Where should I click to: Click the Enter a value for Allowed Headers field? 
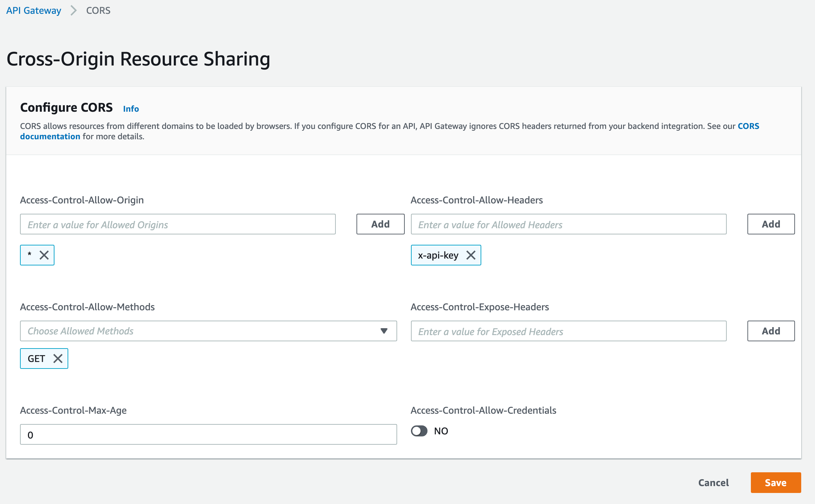(x=569, y=224)
